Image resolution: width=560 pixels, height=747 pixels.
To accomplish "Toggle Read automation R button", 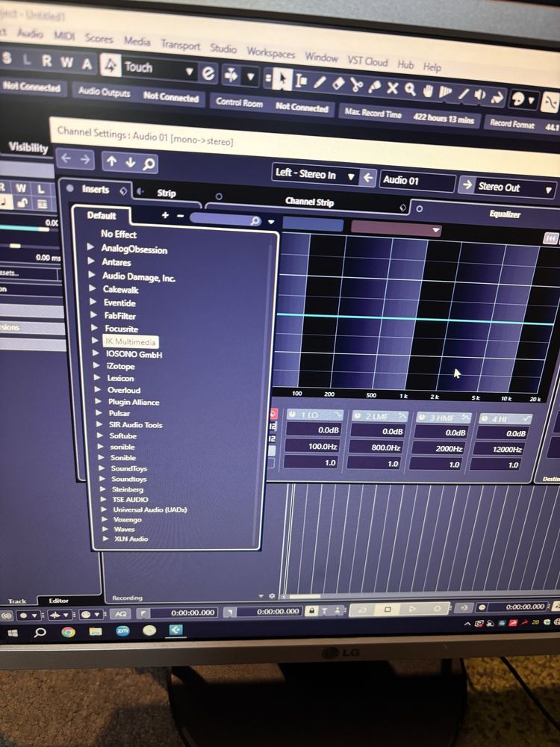I will (x=46, y=61).
